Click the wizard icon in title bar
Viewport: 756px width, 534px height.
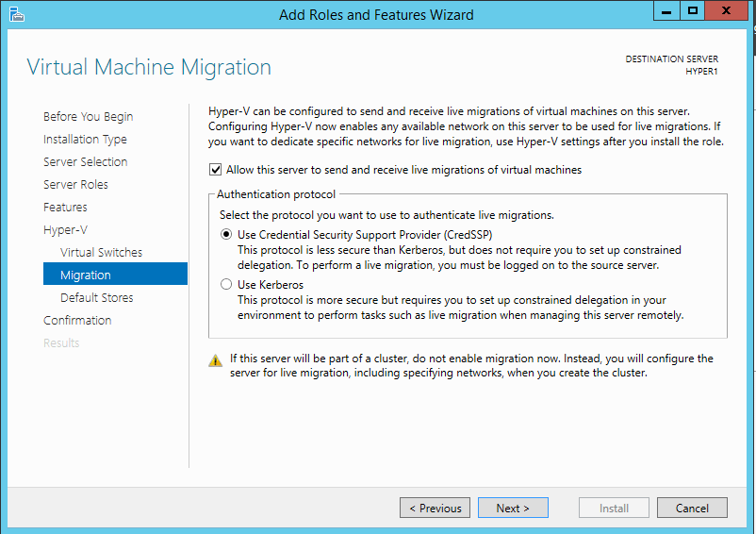(x=16, y=14)
